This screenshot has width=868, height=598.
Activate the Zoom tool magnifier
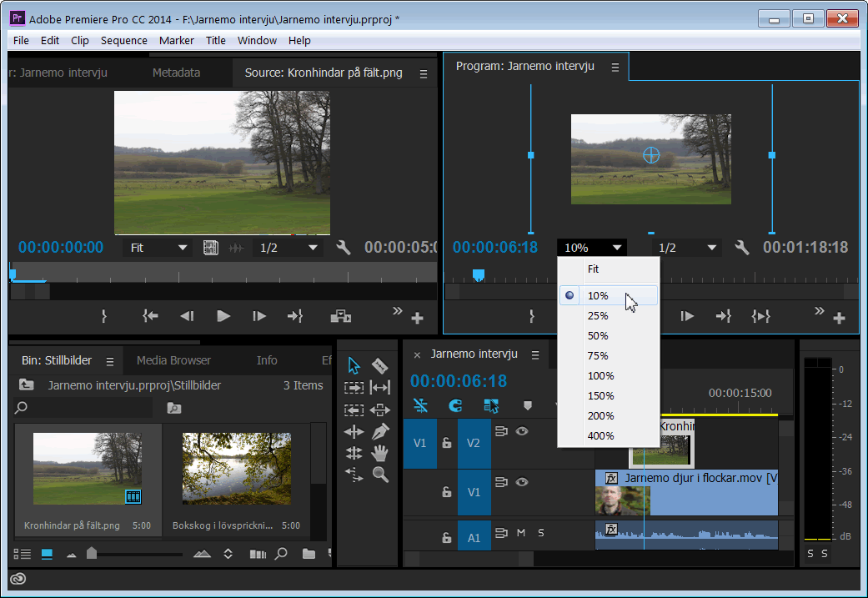click(x=380, y=475)
